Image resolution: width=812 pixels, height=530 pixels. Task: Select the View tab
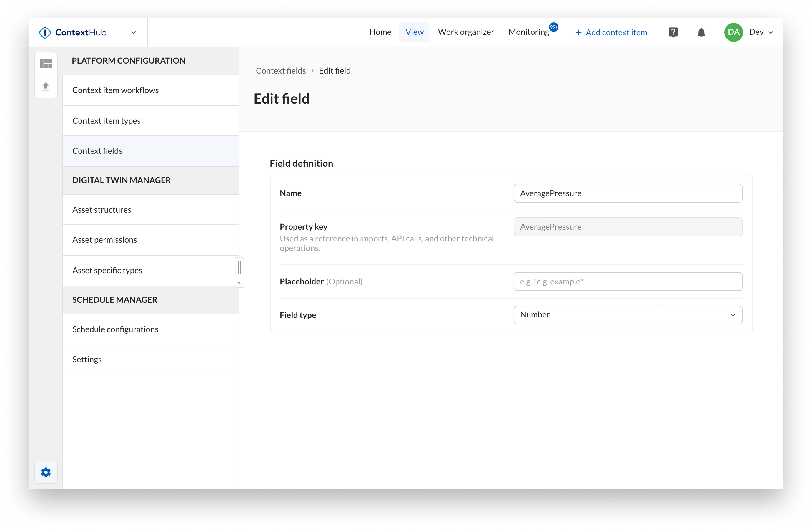click(x=414, y=32)
